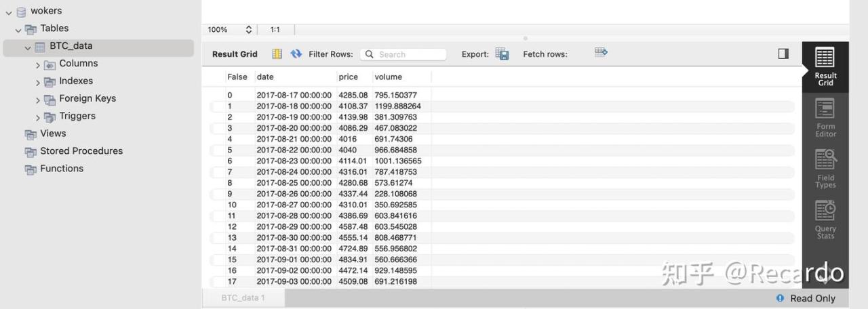Select the BTC_data 1 result tab
This screenshot has height=309, width=868.
pos(243,298)
